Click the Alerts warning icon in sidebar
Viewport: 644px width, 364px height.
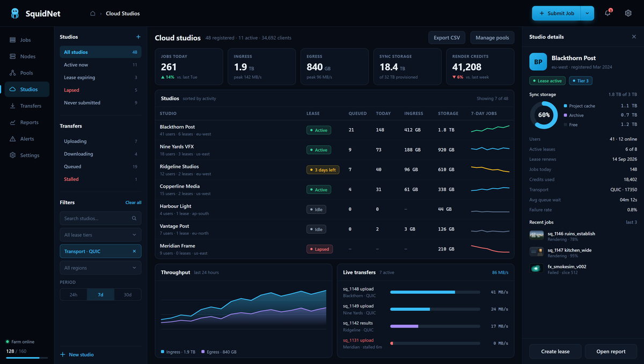coord(13,139)
